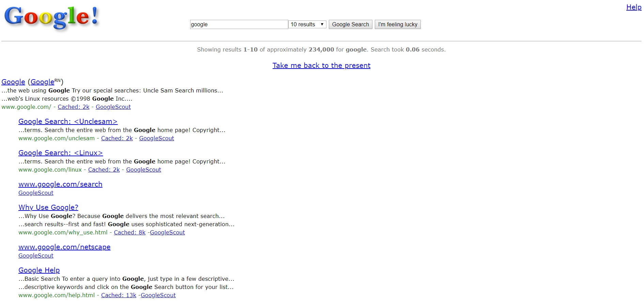Open www.google.com/netscape result link
This screenshot has width=644, height=305.
click(64, 247)
